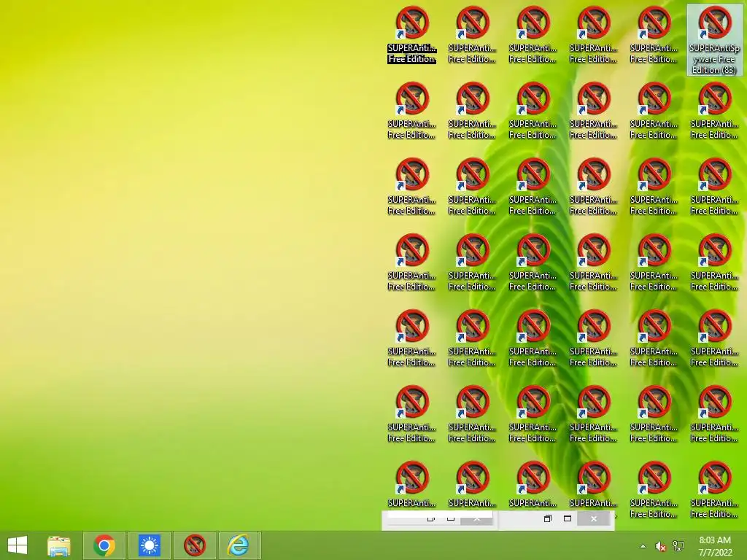747x560 pixels.
Task: Switch to SUPERAntiSpyware via its taskbar icon
Action: click(194, 545)
